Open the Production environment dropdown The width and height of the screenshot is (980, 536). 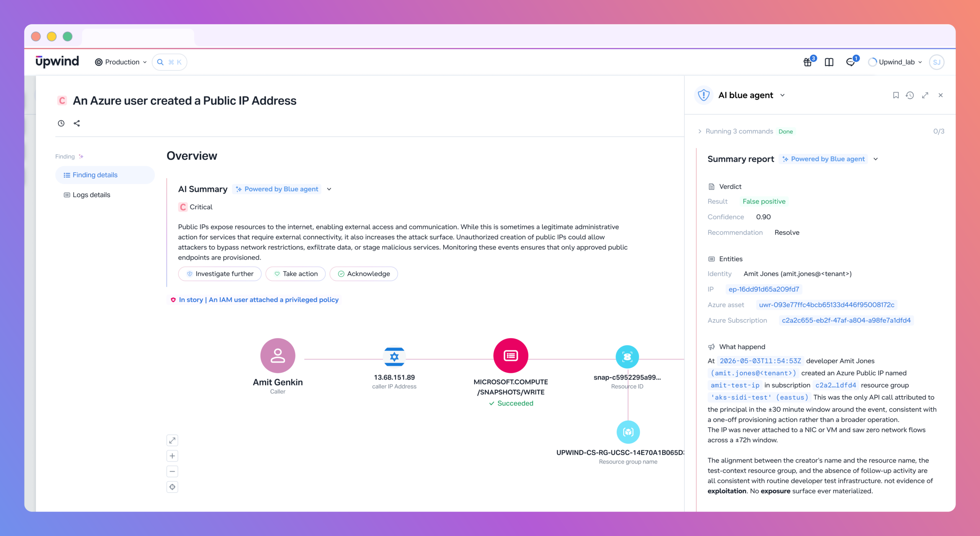point(121,62)
